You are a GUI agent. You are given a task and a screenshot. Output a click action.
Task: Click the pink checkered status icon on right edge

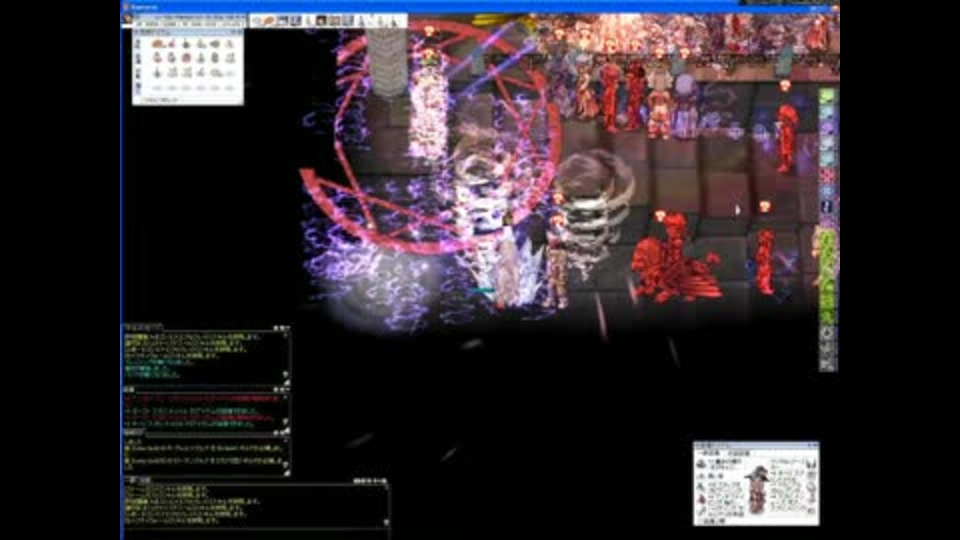click(x=828, y=176)
